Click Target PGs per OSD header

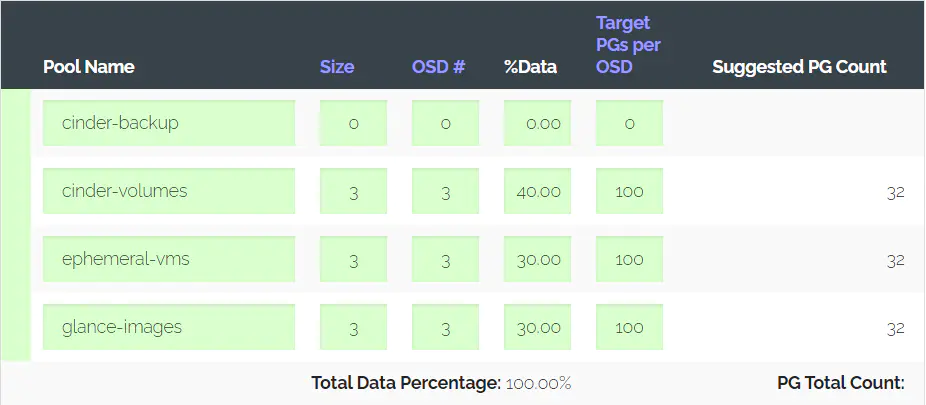click(628, 45)
